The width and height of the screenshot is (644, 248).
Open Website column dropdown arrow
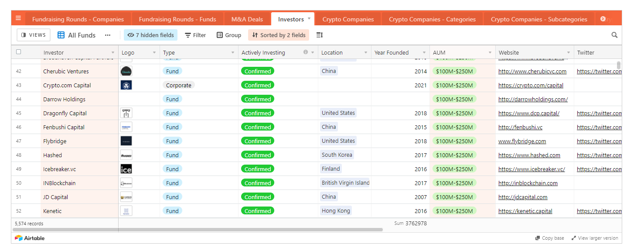[568, 53]
